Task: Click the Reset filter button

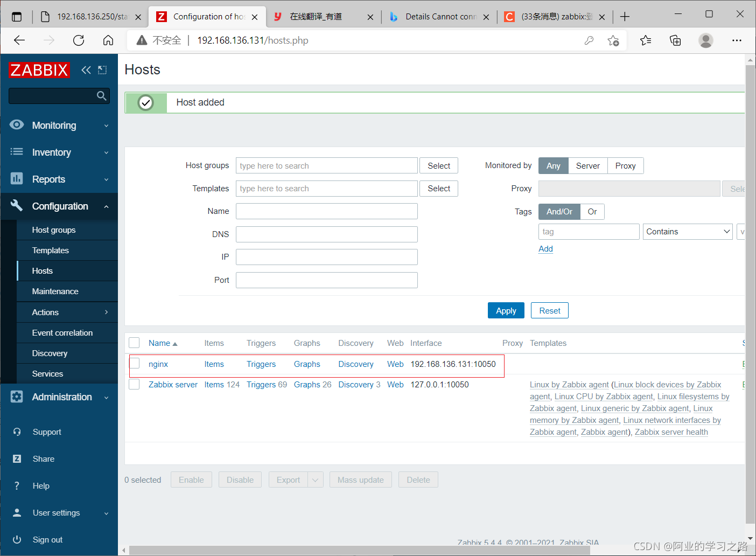Action: [550, 310]
